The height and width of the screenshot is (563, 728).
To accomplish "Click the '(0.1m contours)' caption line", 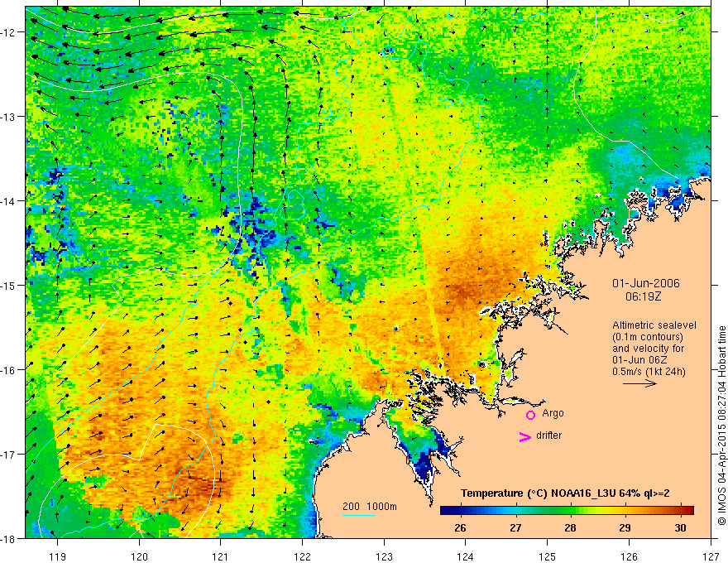I will pyautogui.click(x=648, y=337).
